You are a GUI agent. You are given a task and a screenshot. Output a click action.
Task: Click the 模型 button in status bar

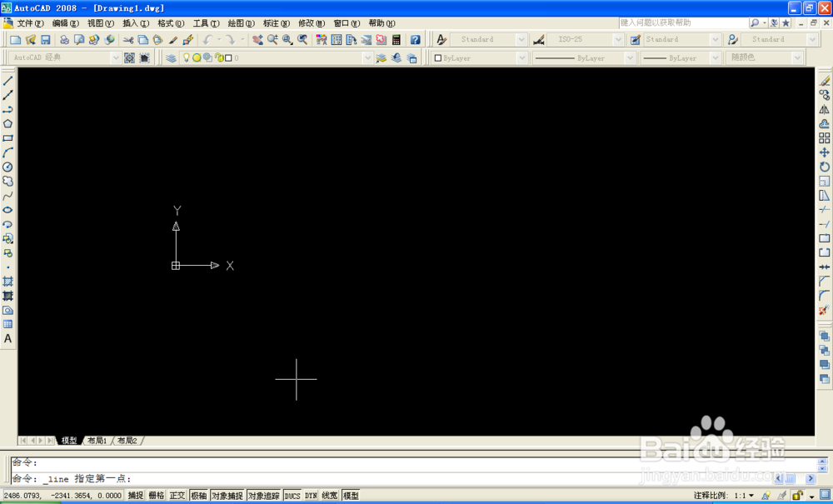(350, 496)
